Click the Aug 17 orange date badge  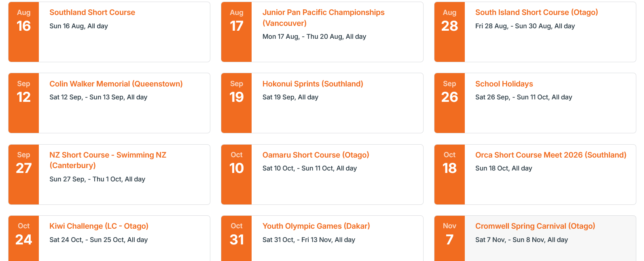237,32
